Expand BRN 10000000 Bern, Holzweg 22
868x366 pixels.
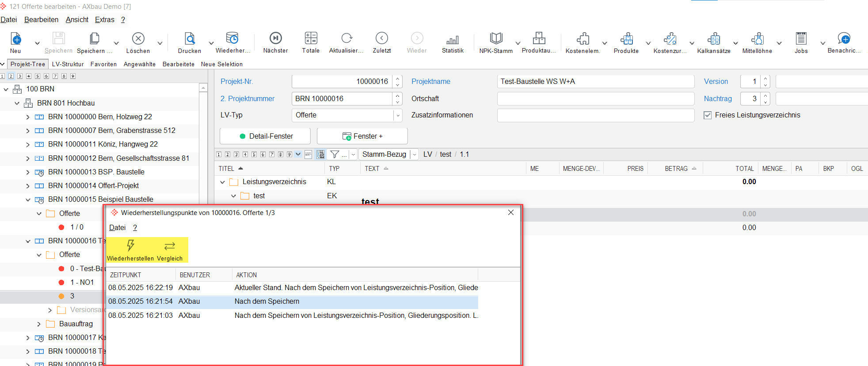tap(28, 117)
